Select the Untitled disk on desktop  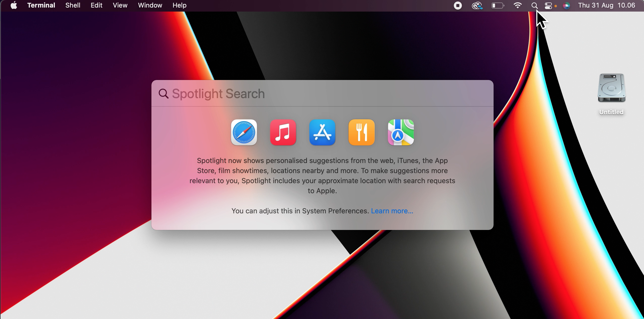(611, 88)
